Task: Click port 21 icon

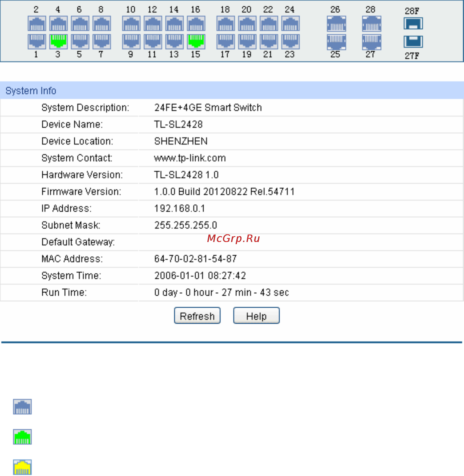Action: point(269,42)
